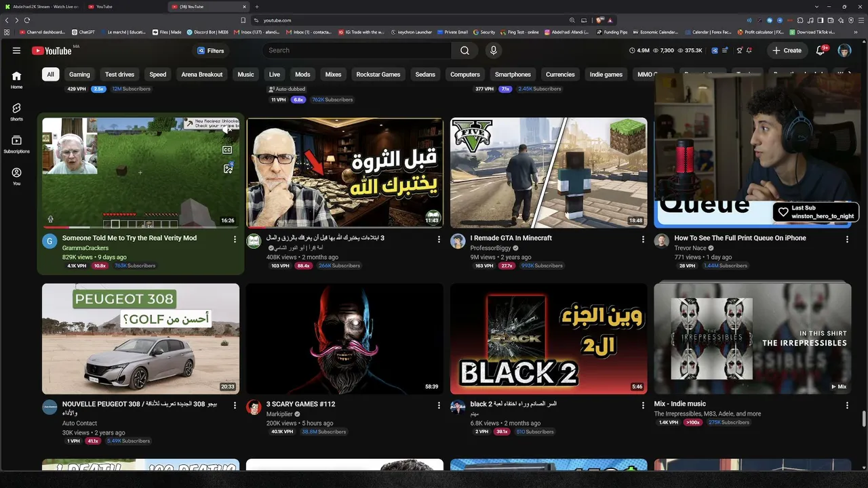Screen dimensions: 868x488
Task: Select the Rockstar Games filter chip
Action: [x=378, y=75]
